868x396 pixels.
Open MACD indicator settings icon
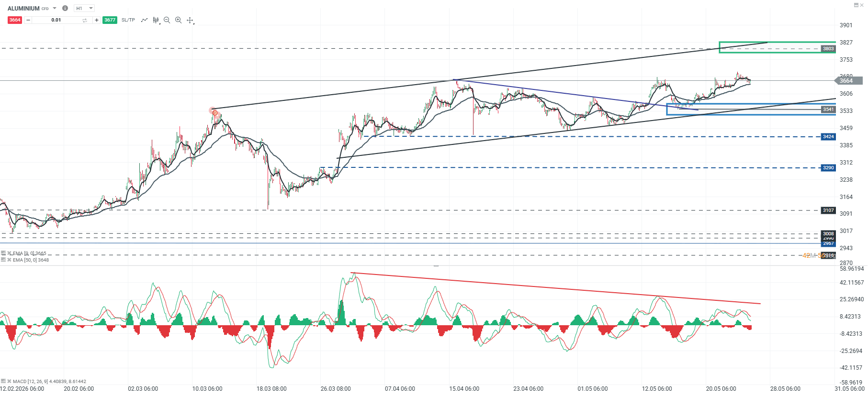tap(3, 381)
